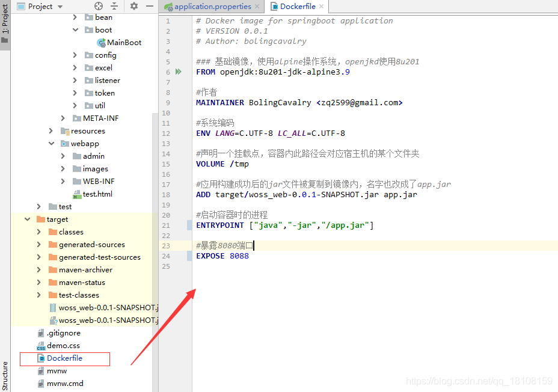558x392 pixels.
Task: Open the Project view dropdown
Action: 60,7
